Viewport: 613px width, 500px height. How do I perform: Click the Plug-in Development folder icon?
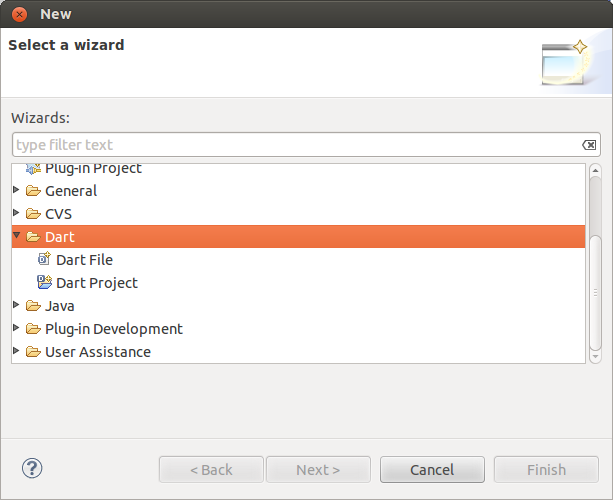[x=33, y=329]
